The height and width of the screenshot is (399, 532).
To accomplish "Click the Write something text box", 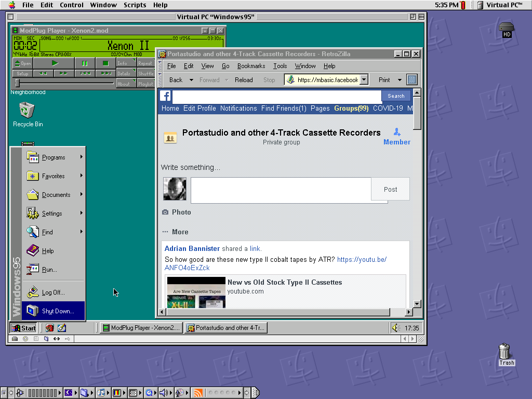I will 281,190.
